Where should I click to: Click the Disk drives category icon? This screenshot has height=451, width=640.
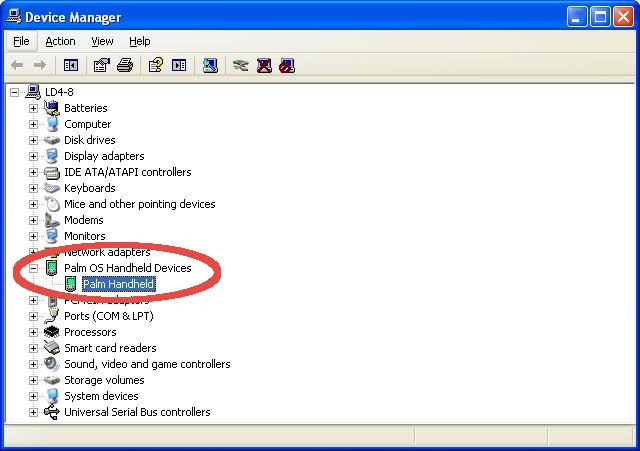(x=52, y=140)
